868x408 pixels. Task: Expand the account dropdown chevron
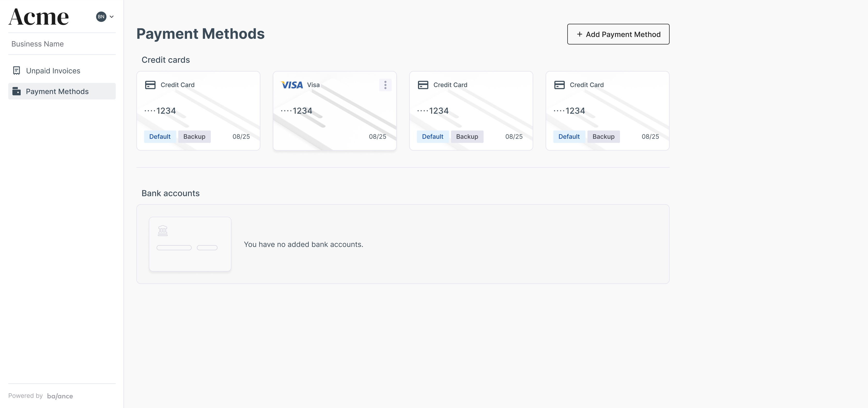[x=112, y=17]
